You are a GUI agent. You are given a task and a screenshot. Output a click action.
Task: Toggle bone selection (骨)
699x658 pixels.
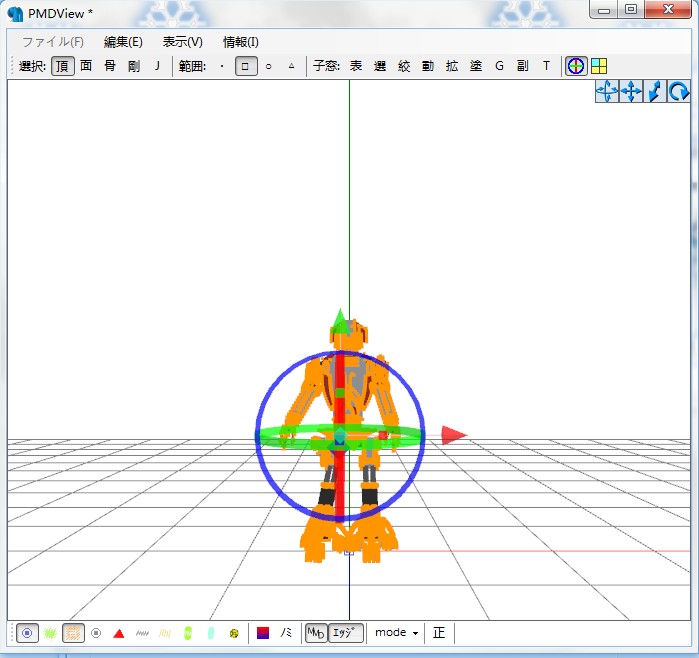[x=110, y=66]
